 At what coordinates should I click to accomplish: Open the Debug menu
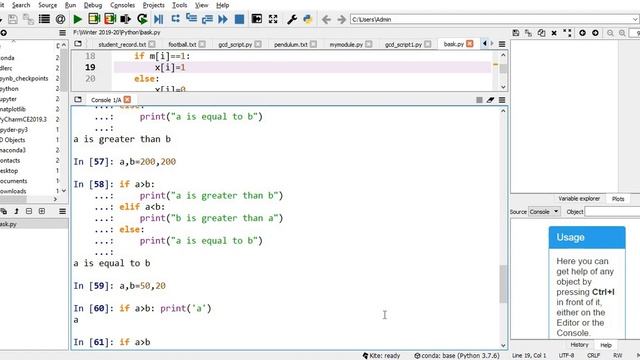[x=93, y=5]
